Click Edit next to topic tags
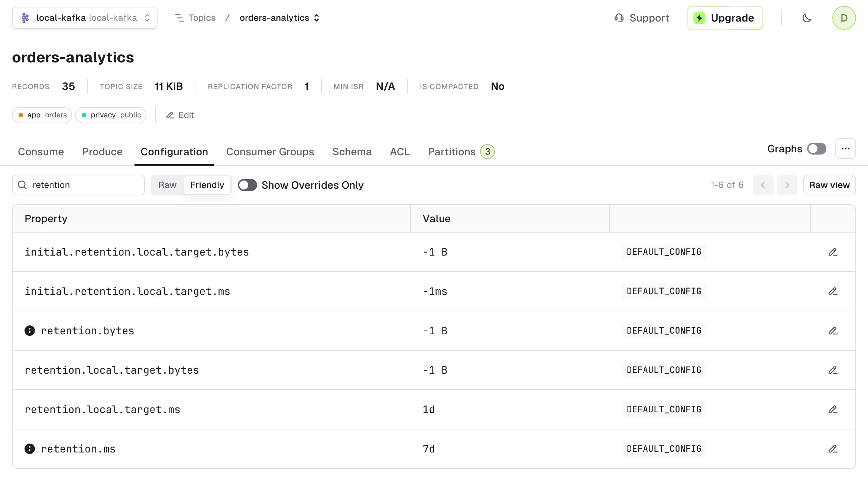The height and width of the screenshot is (477, 868). (180, 115)
